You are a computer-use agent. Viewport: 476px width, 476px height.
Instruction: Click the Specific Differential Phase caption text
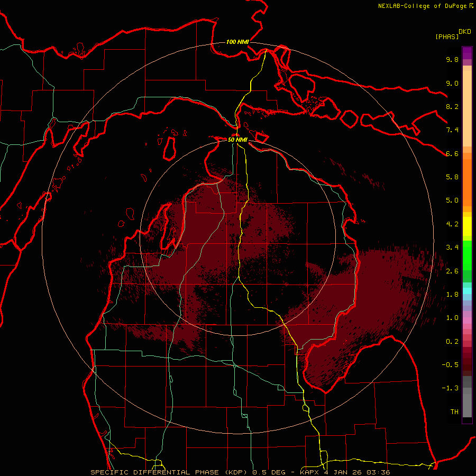point(240,472)
